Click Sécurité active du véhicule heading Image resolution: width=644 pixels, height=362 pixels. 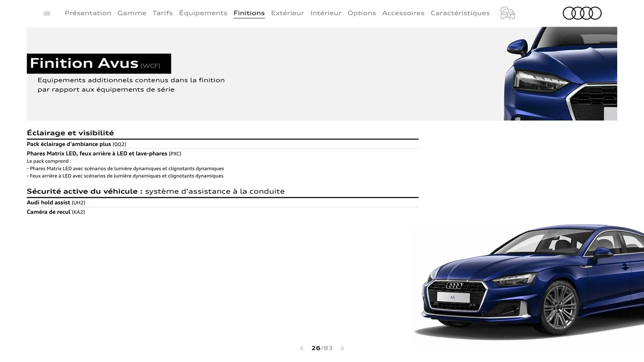[156, 191]
